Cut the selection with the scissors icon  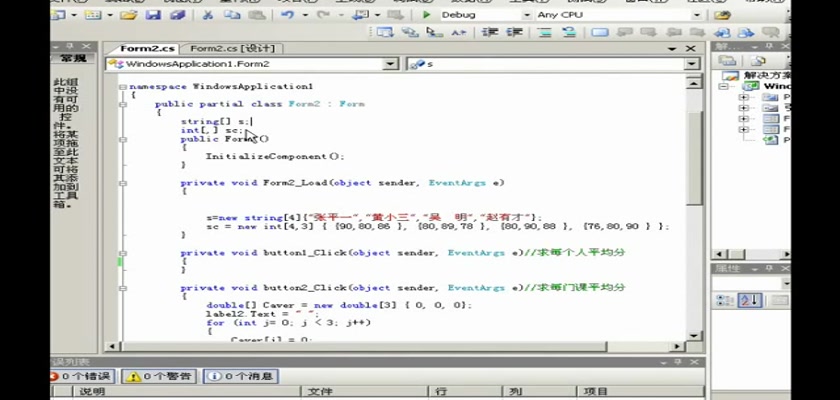[208, 15]
